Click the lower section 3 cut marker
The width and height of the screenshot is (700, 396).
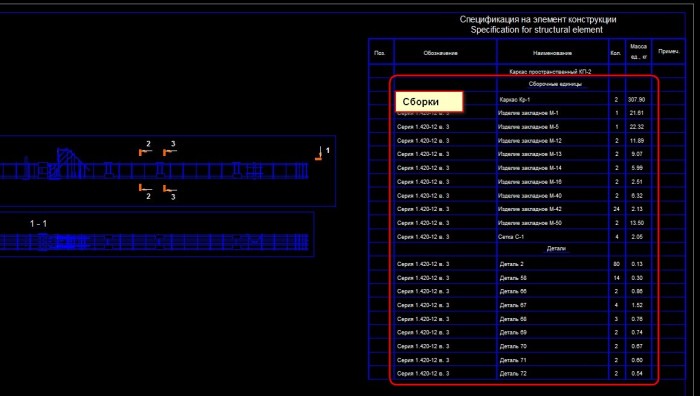(170, 192)
